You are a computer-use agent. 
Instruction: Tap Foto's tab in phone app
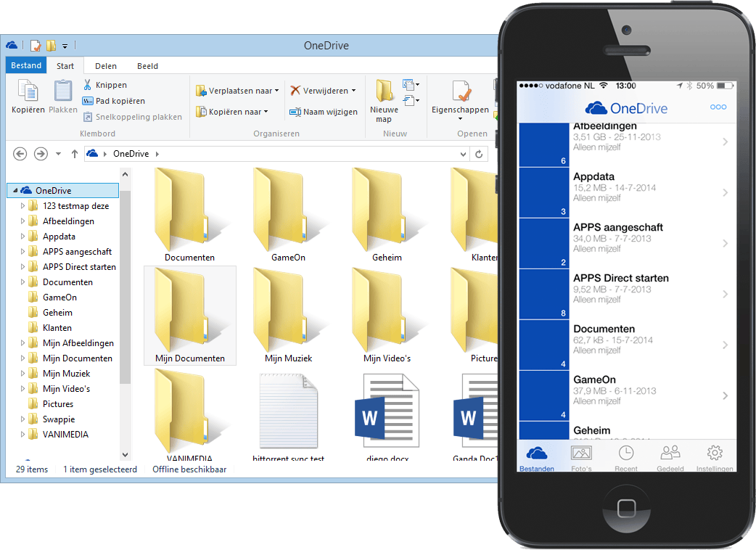581,459
